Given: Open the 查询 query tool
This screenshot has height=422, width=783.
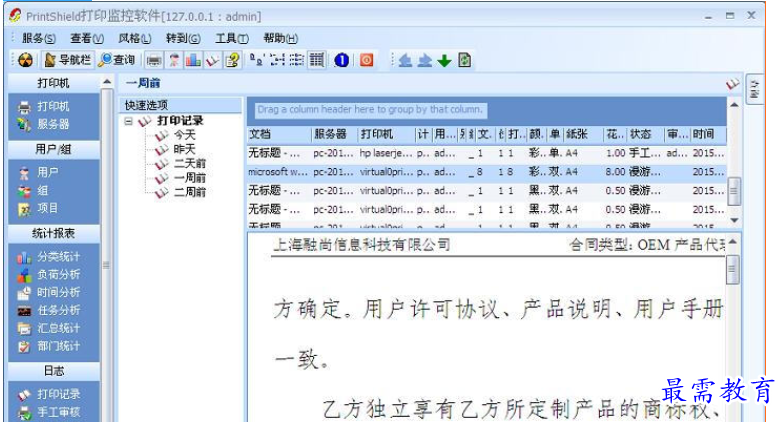Looking at the screenshot, I should click(117, 60).
